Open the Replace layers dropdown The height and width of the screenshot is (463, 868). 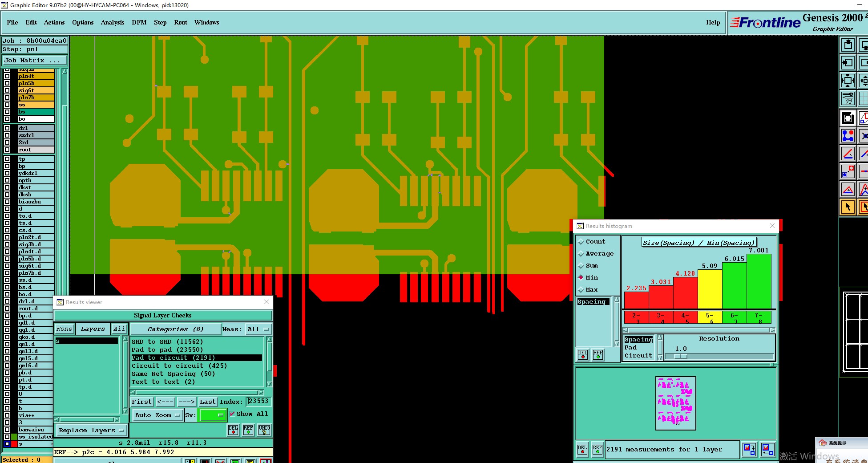pos(91,431)
